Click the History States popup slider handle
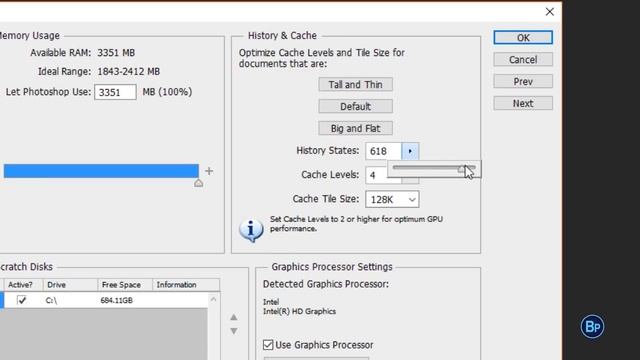Viewport: 640px width, 360px height. [462, 169]
